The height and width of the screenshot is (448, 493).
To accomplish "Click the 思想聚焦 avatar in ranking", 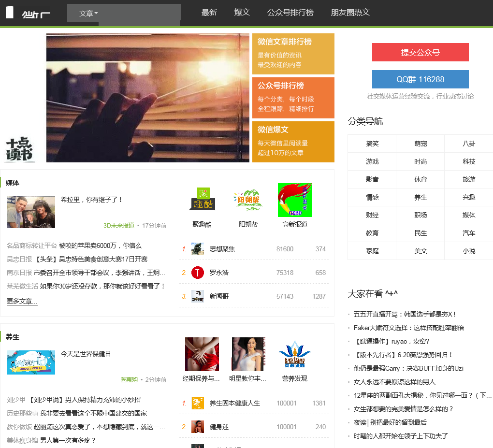I will pyautogui.click(x=198, y=249).
